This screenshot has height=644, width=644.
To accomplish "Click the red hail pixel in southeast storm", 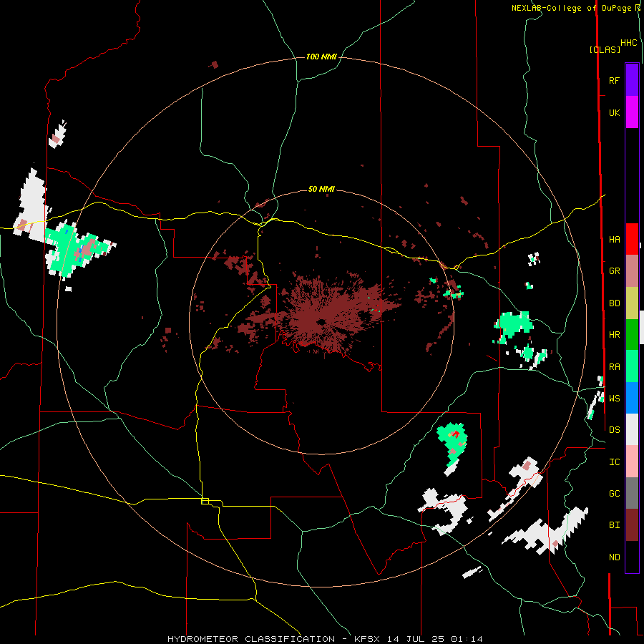I will [x=456, y=434].
